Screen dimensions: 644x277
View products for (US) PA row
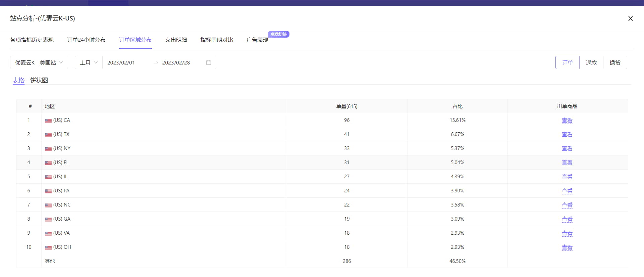[x=567, y=191]
